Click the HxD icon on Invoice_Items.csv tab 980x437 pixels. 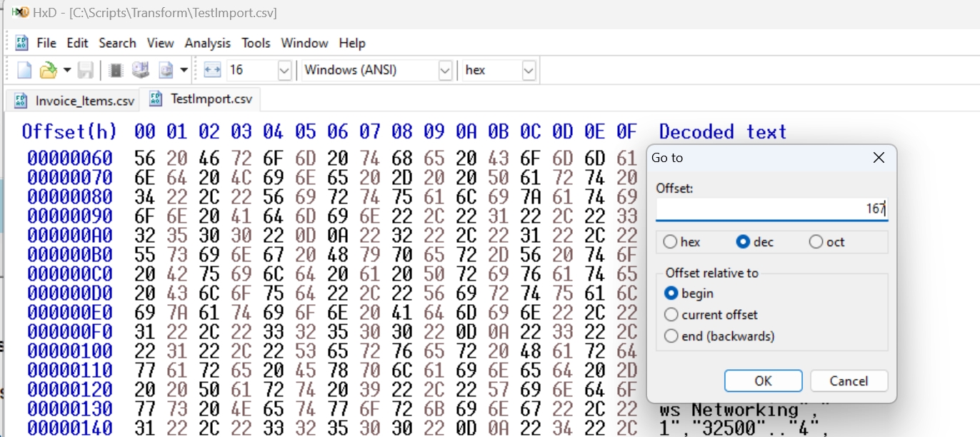click(x=21, y=100)
